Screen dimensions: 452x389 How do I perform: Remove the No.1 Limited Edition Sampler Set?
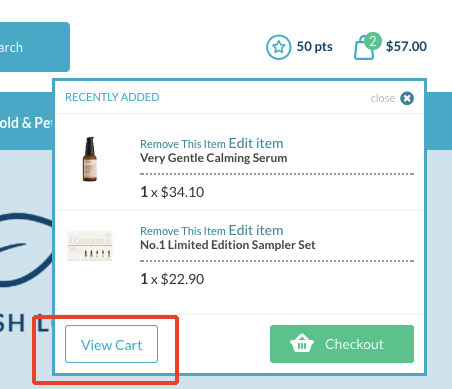[x=183, y=231]
